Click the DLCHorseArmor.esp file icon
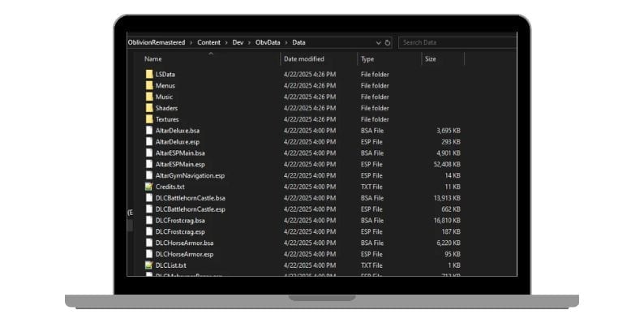Image resolution: width=644 pixels, height=323 pixels. point(149,254)
